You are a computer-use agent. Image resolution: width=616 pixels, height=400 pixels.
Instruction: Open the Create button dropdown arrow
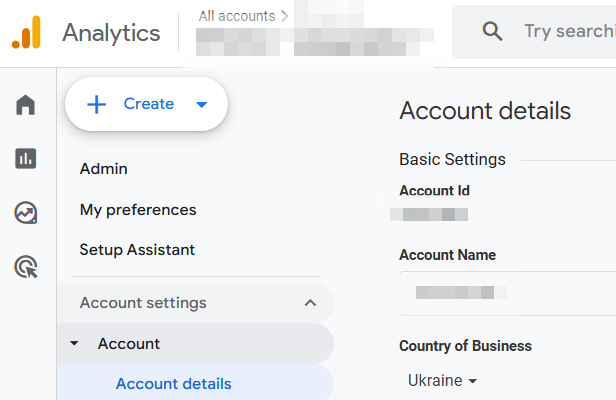point(201,105)
